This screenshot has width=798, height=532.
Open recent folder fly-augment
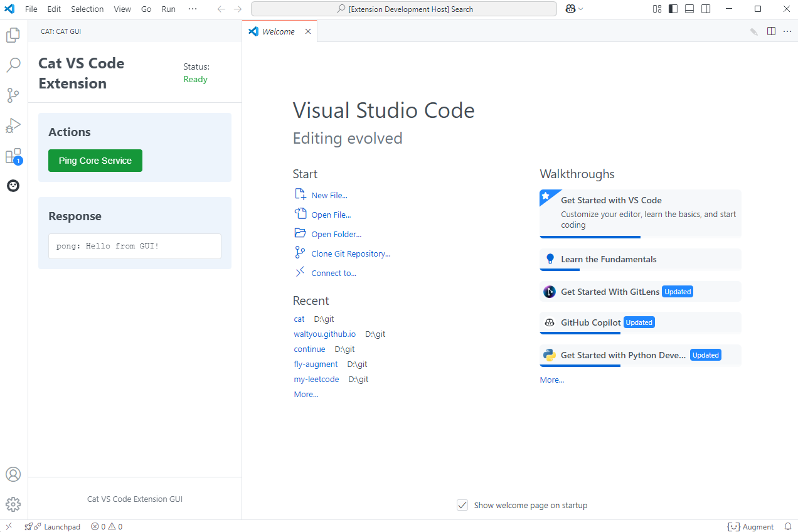coord(316,364)
